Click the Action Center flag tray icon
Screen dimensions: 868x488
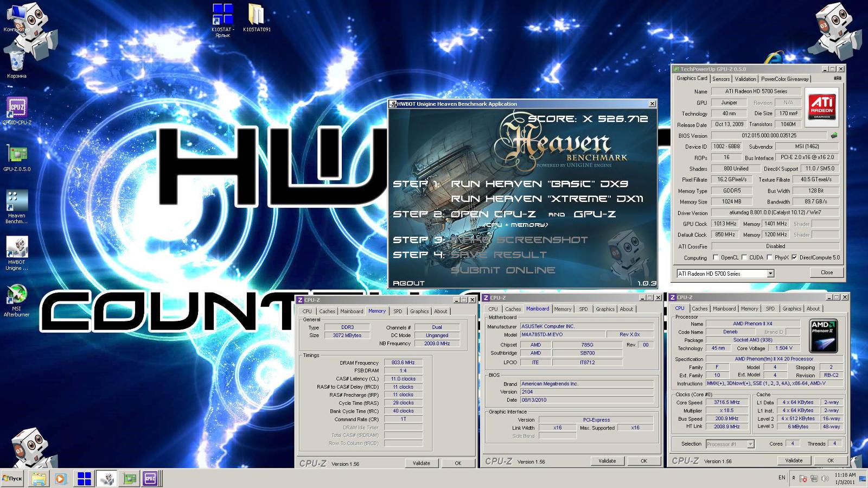click(x=803, y=478)
